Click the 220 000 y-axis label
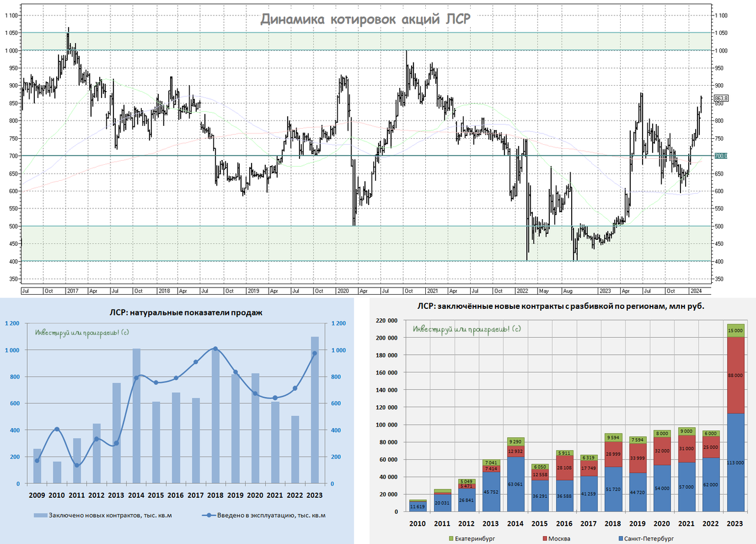756x544 pixels. click(387, 321)
